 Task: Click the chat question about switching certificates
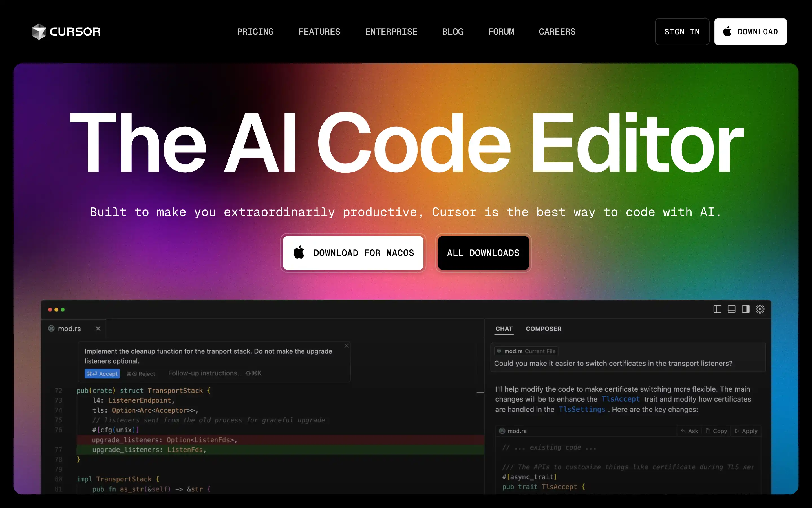(x=613, y=364)
